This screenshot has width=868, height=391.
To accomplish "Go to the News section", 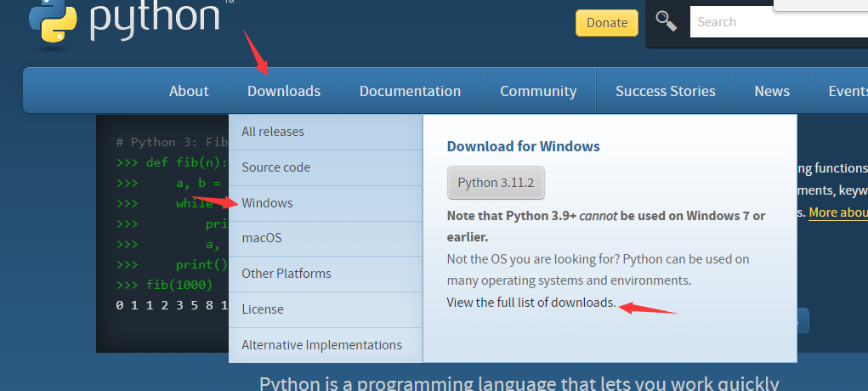I will tap(772, 91).
